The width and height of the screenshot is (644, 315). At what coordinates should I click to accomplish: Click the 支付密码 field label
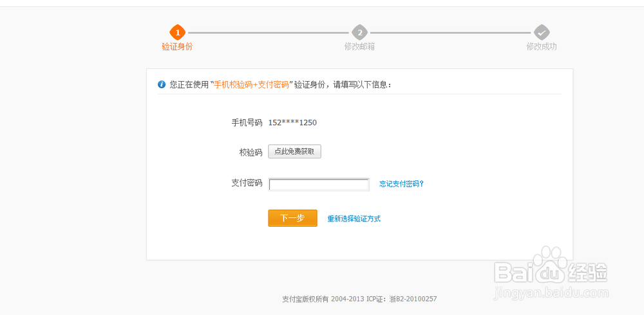pos(247,183)
